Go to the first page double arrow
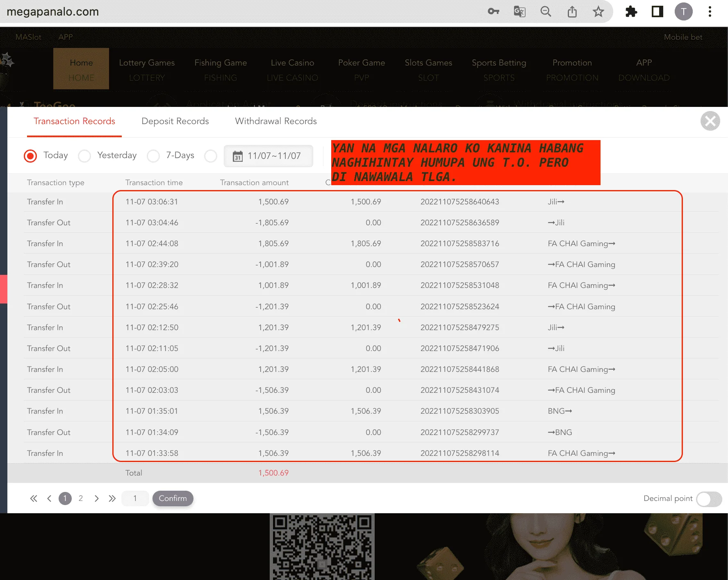Screen dimensions: 728x580 coord(34,498)
